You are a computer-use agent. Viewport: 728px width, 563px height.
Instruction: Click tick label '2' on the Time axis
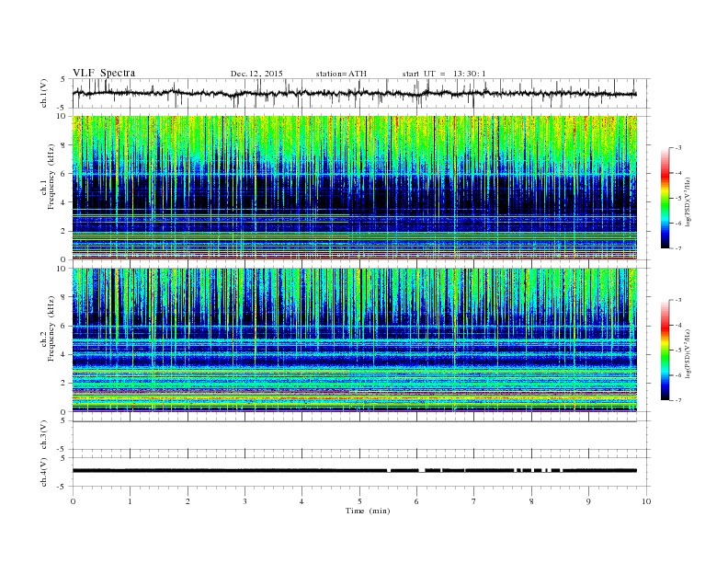pos(188,501)
